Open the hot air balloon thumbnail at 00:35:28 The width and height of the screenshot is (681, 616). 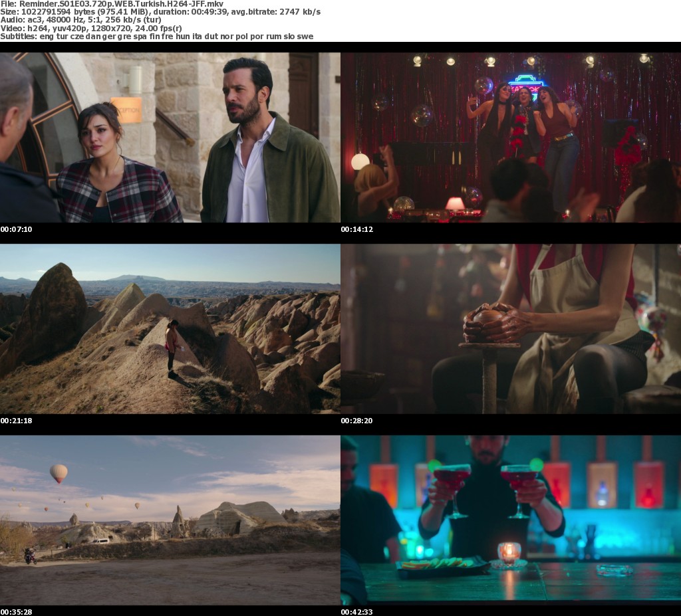(x=170, y=520)
